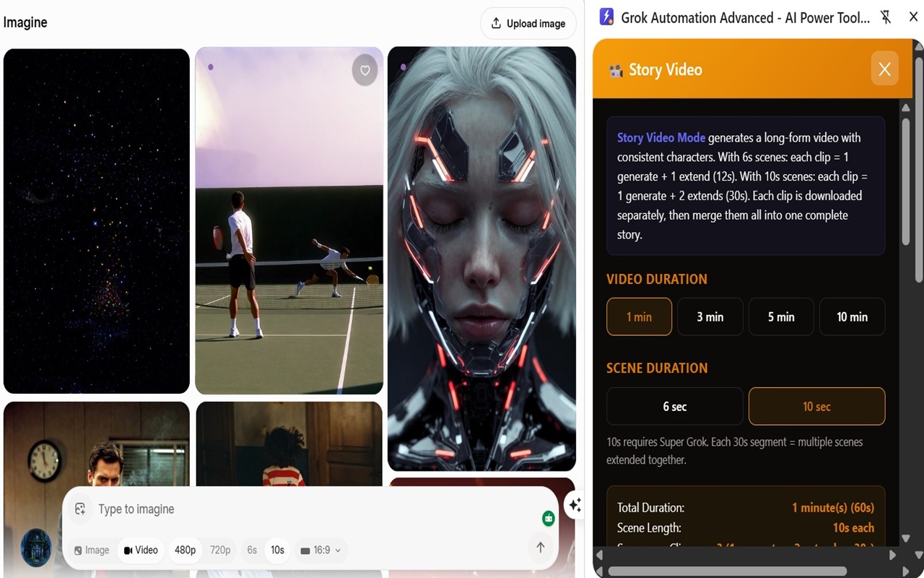Click the purple Story Video Mode text
Screen dimensions: 924x578
pyautogui.click(x=661, y=137)
